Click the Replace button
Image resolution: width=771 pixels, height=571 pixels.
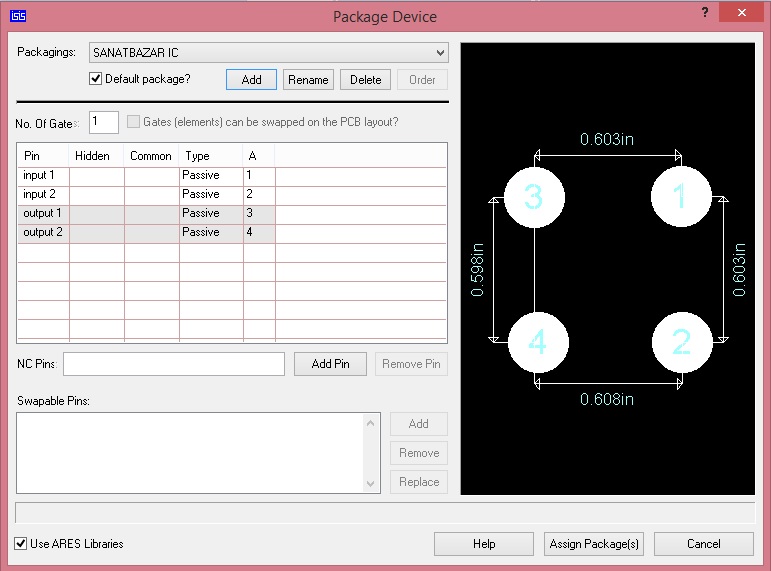(x=419, y=482)
